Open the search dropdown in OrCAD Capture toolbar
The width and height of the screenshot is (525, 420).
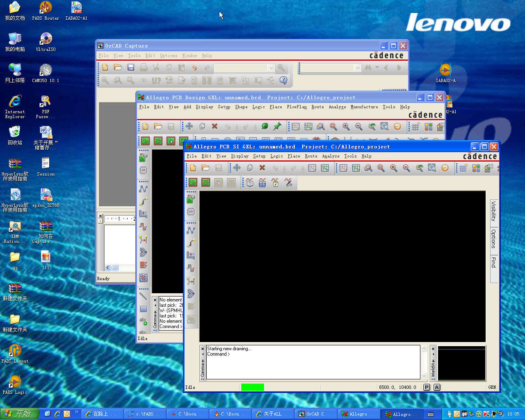pos(358,68)
